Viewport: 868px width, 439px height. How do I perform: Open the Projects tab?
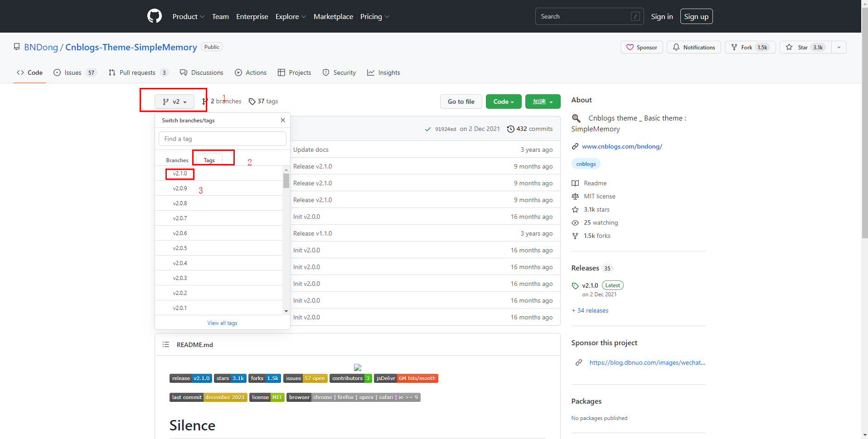(295, 72)
